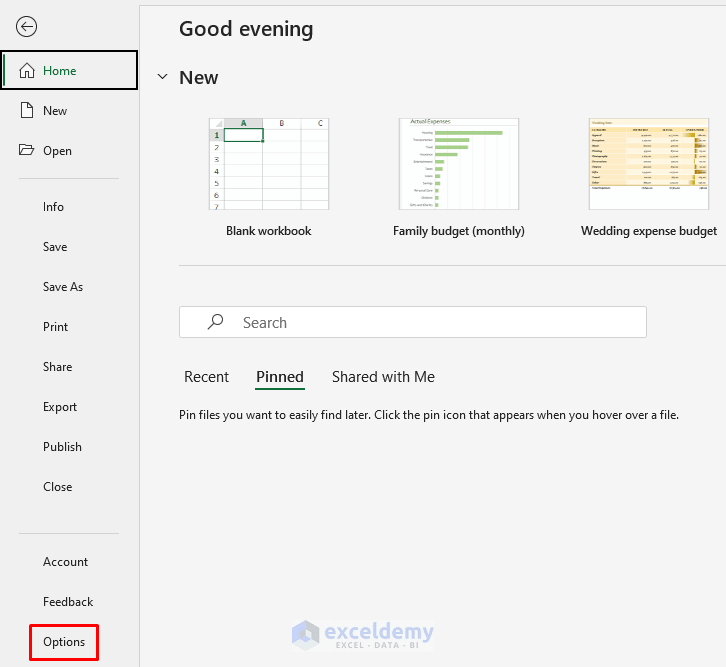Collapse the New section chevron
The height and width of the screenshot is (667, 726).
pos(163,76)
